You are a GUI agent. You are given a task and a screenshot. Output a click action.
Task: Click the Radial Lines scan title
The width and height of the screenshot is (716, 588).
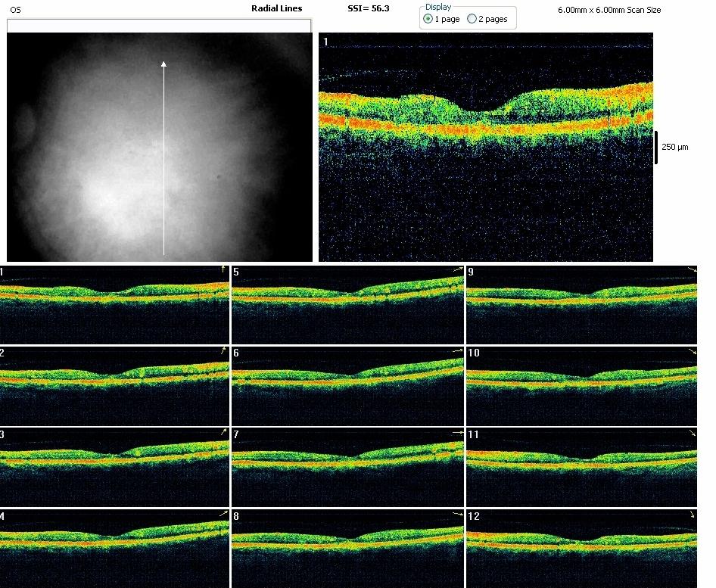coord(276,8)
